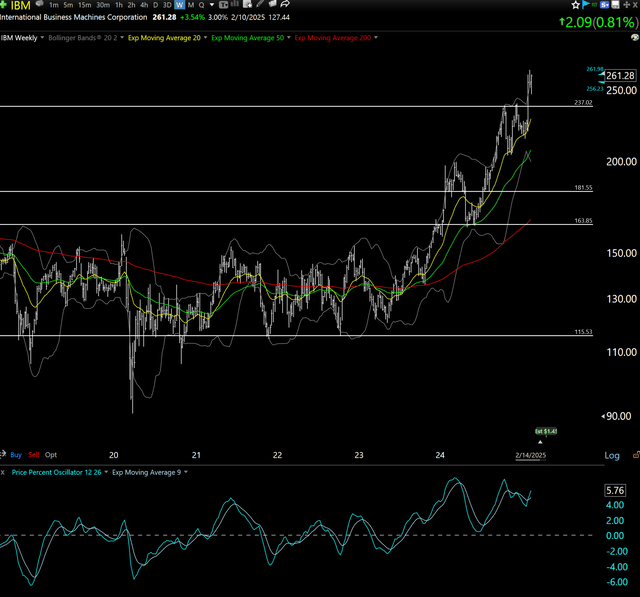The width and height of the screenshot is (640, 597).
Task: Click the 22 year label on axis
Action: [x=277, y=455]
